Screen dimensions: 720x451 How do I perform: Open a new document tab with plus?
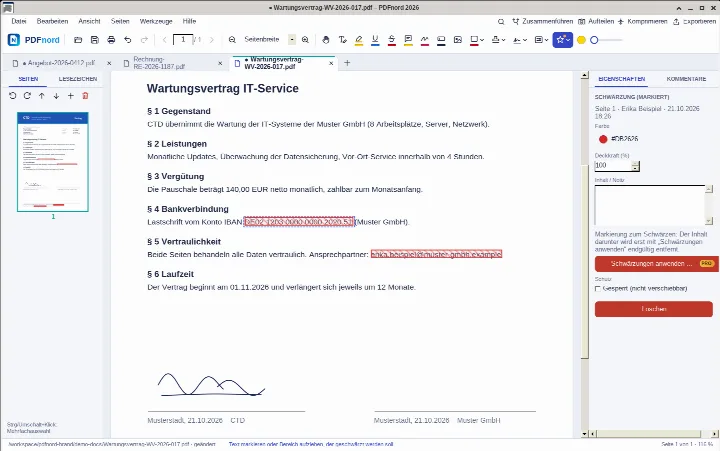point(347,63)
